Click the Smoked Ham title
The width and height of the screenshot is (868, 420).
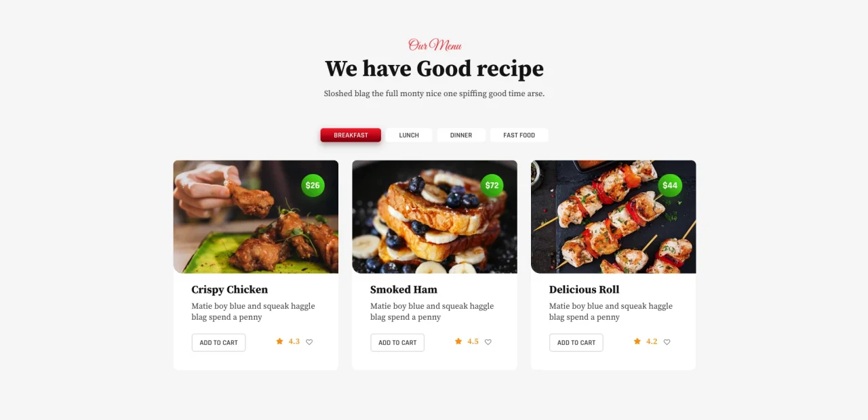pyautogui.click(x=403, y=289)
